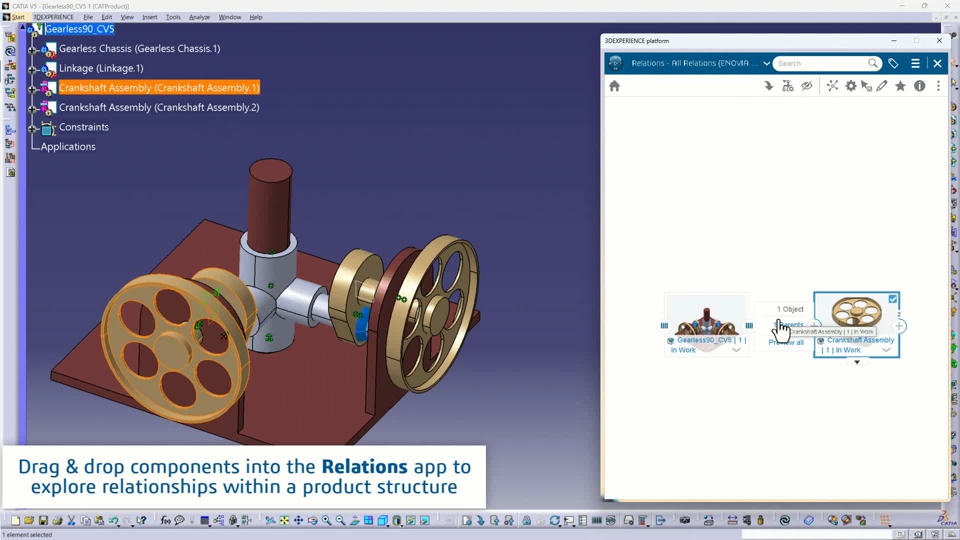Click the Cut scissors icon in bottom toolbar
This screenshot has height=540, width=960.
click(71, 520)
